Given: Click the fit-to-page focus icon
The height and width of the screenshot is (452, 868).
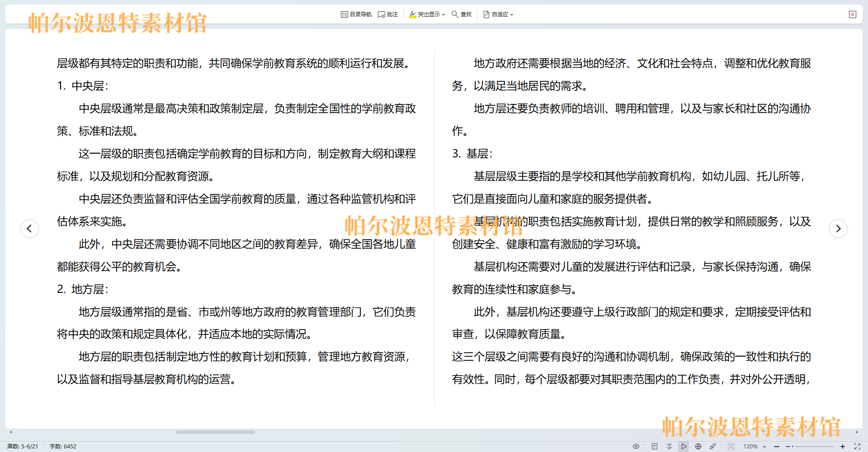Looking at the screenshot, I should click(x=731, y=447).
